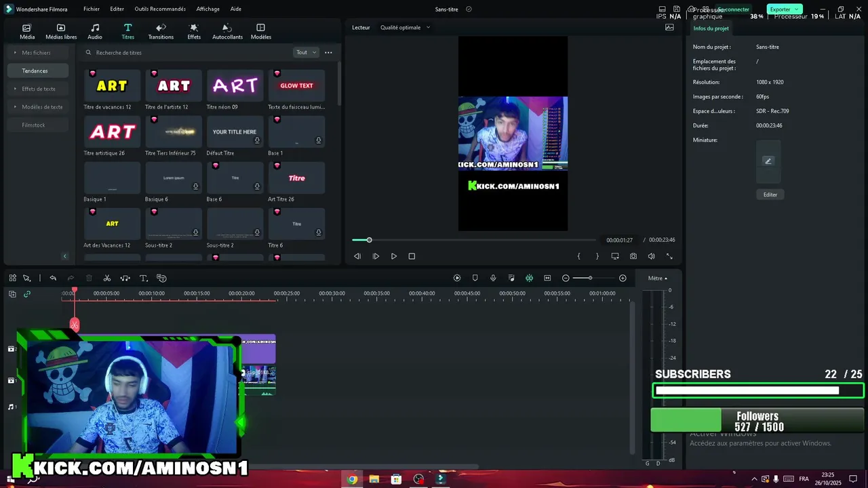This screenshot has width=868, height=488.
Task: Open the Affichage menu
Action: tap(208, 9)
